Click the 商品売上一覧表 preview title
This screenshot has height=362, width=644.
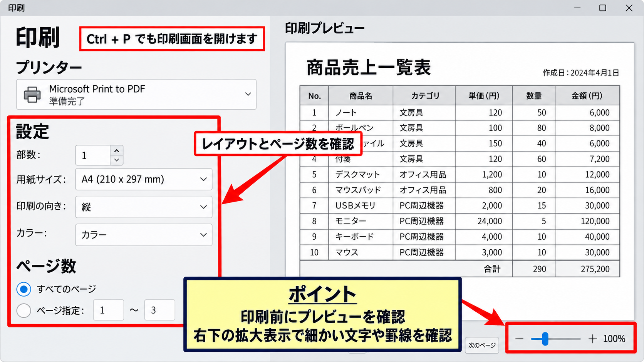(x=369, y=68)
